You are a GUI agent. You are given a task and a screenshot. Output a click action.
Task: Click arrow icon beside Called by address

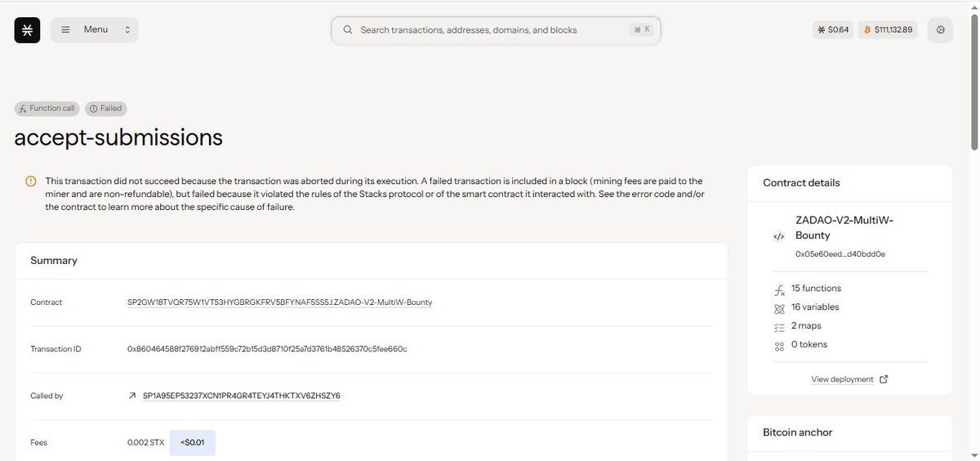[x=132, y=396]
